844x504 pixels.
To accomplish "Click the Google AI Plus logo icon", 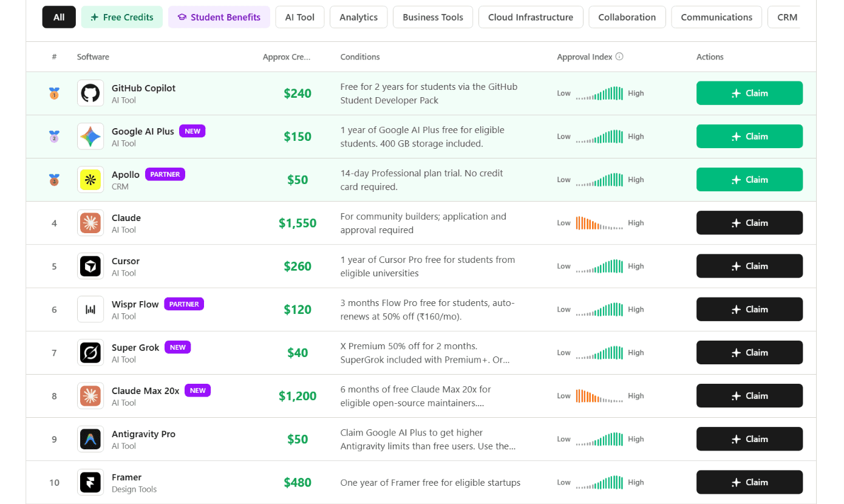I will tap(90, 137).
